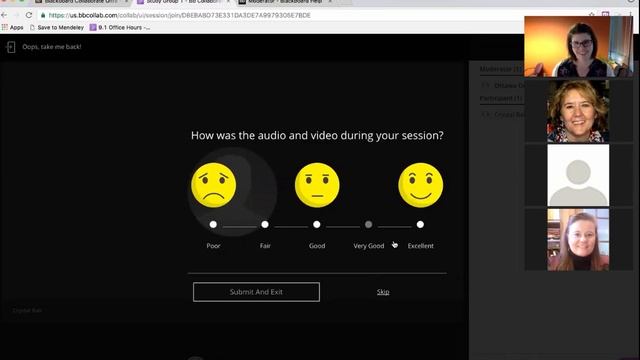This screenshot has width=640, height=360.
Task: Select the Excellent rating dot
Action: [x=420, y=224]
